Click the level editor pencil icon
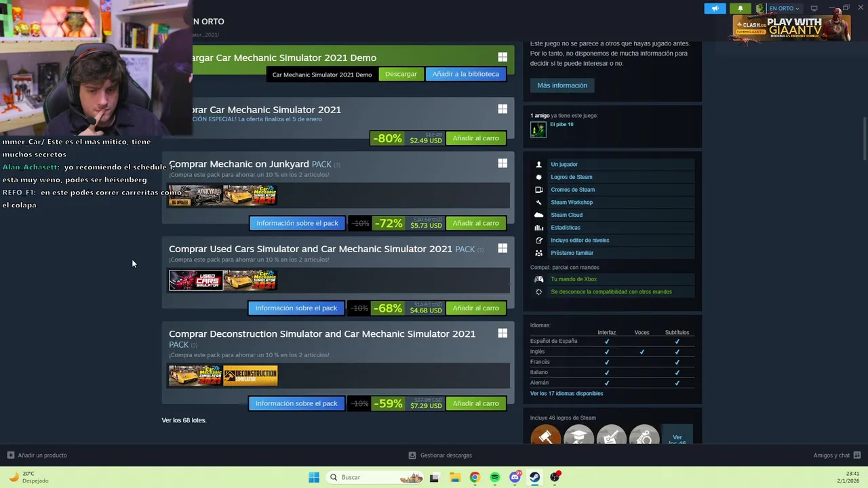This screenshot has width=868, height=488. coord(539,240)
